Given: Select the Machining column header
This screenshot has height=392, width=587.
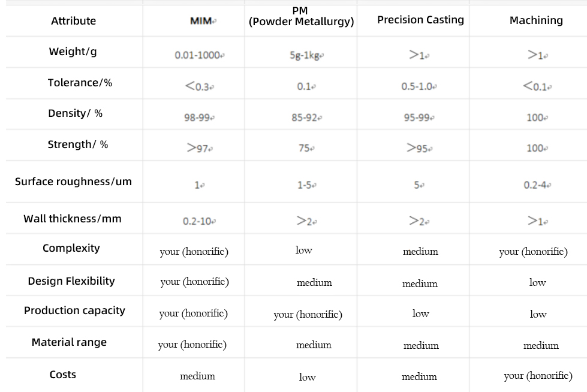Looking at the screenshot, I should (x=536, y=20).
